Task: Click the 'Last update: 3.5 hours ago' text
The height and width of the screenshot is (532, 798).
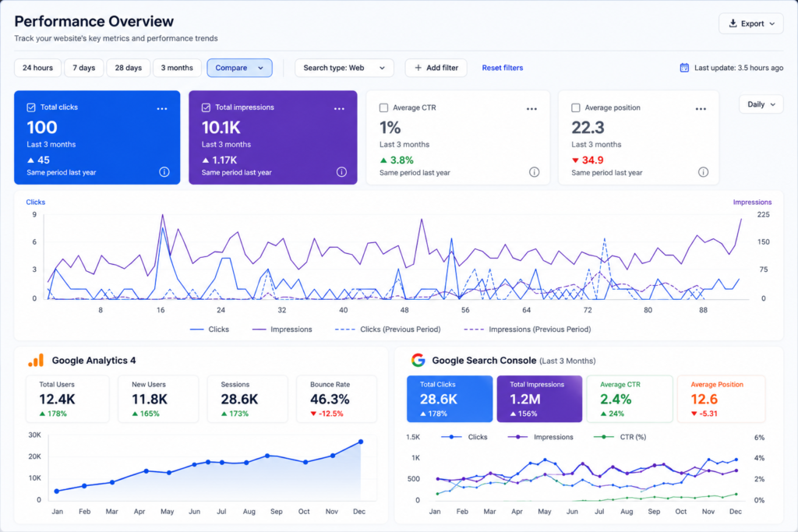Action: coord(739,68)
